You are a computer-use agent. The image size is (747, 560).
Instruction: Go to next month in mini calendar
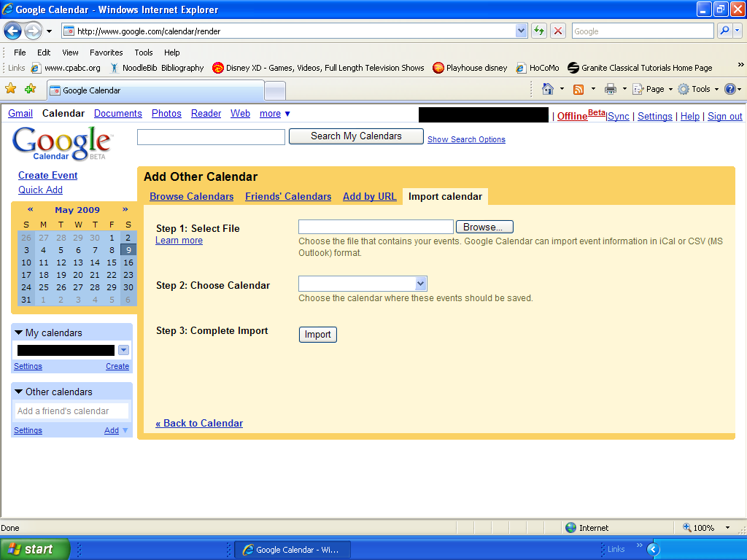(x=125, y=209)
